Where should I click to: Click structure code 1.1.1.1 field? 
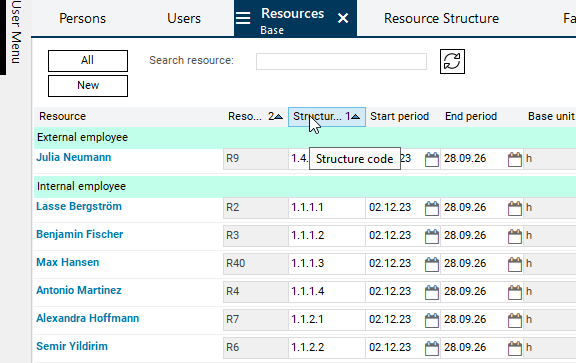pos(327,208)
